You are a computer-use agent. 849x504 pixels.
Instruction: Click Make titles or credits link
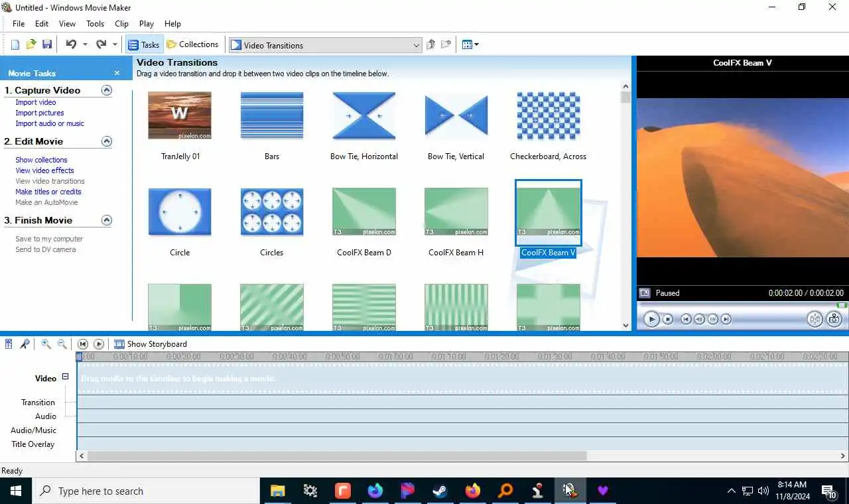[x=48, y=192]
